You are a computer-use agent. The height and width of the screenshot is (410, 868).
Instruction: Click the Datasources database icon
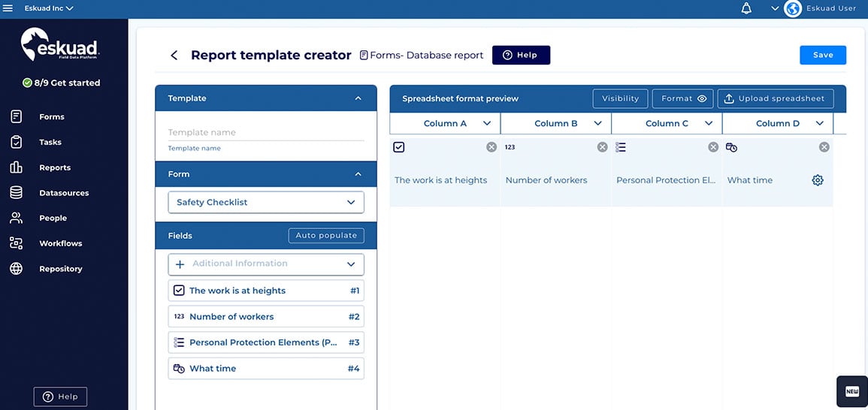pyautogui.click(x=16, y=192)
